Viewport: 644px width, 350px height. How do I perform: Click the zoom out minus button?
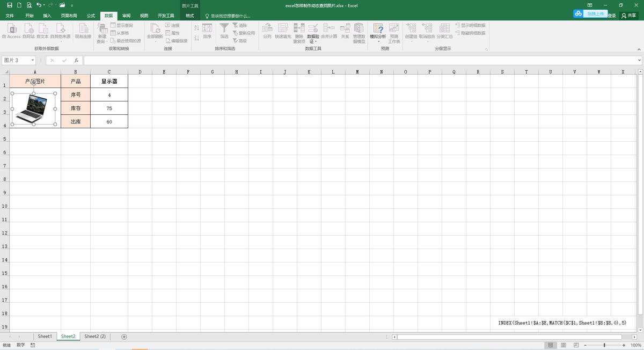point(585,345)
